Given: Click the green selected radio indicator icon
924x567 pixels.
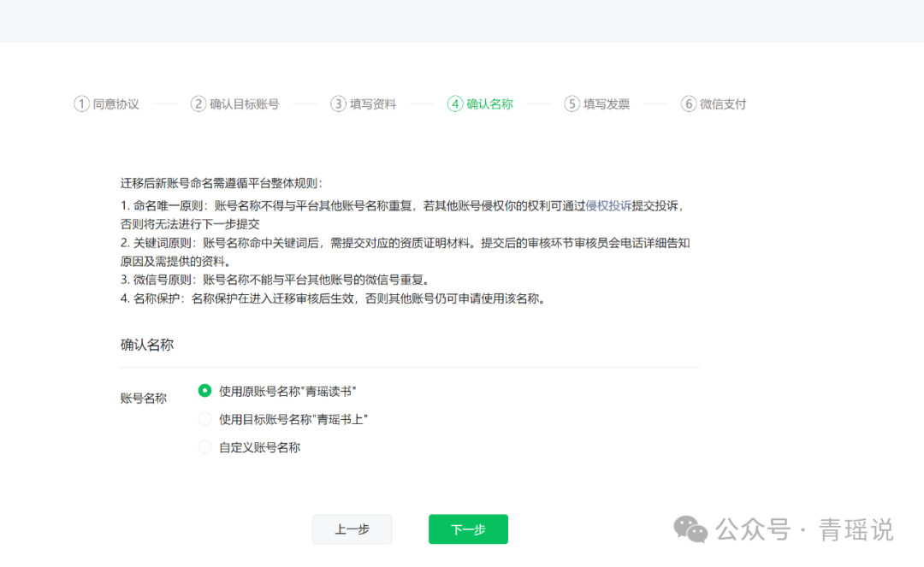Looking at the screenshot, I should [204, 390].
